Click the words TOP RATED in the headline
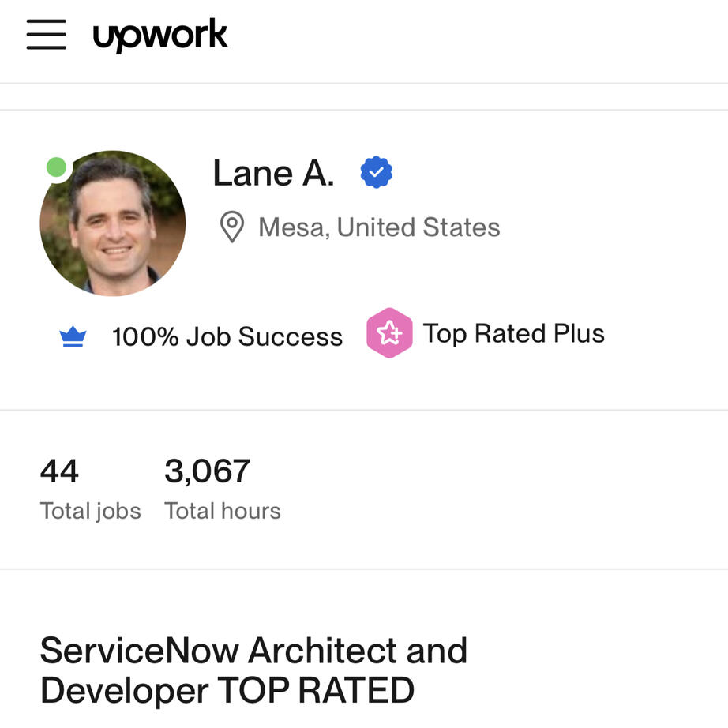 click(x=316, y=690)
